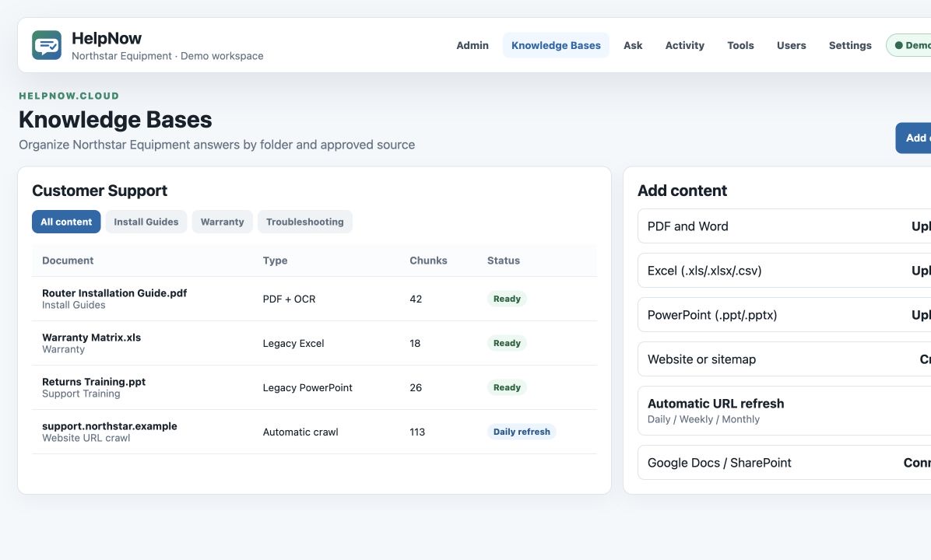
Task: Click the green Demo status pill
Action: click(x=909, y=45)
